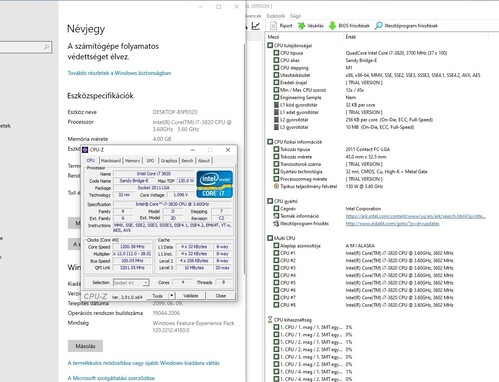Switch to the Bench tab in CPU-Z

click(187, 161)
